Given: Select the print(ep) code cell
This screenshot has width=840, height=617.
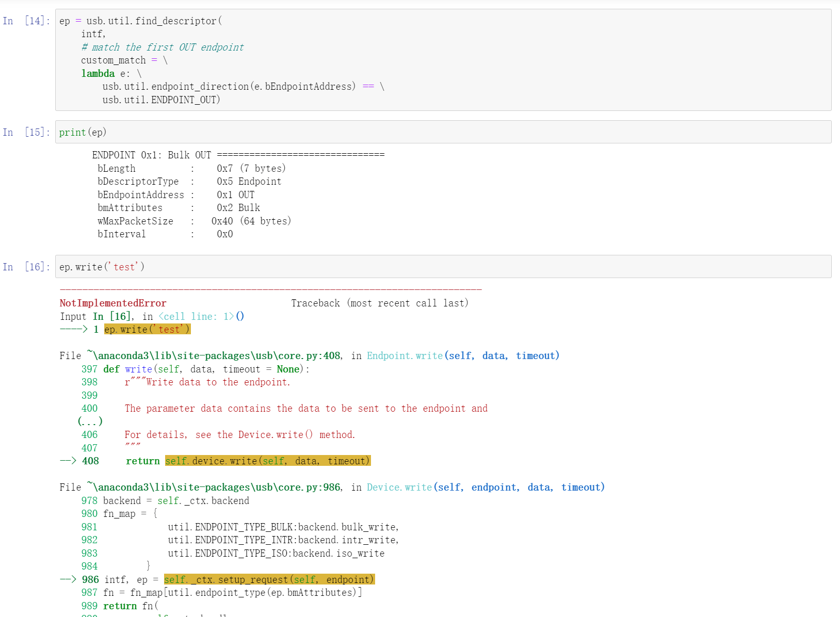Looking at the screenshot, I should (443, 132).
